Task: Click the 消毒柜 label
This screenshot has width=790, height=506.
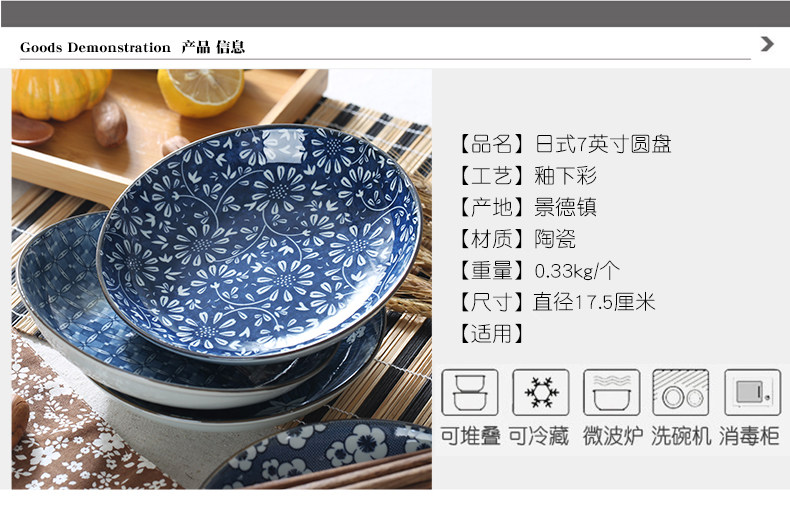Action: pyautogui.click(x=749, y=436)
